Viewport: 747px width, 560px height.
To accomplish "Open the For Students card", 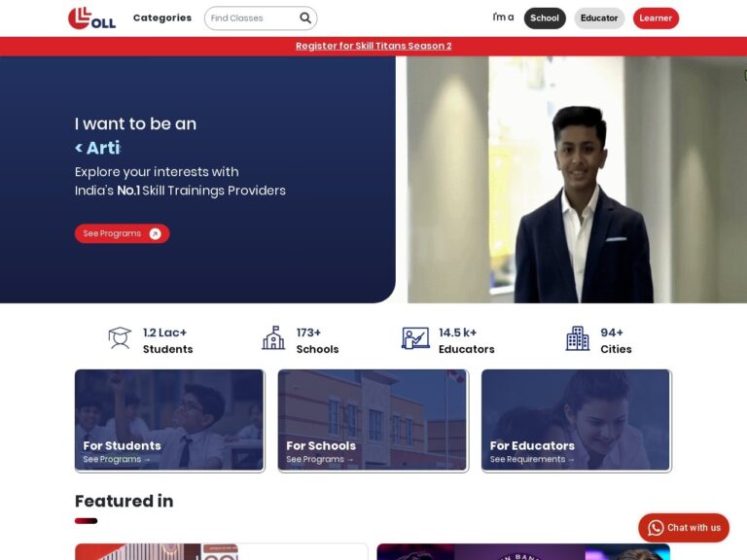I will (x=169, y=420).
